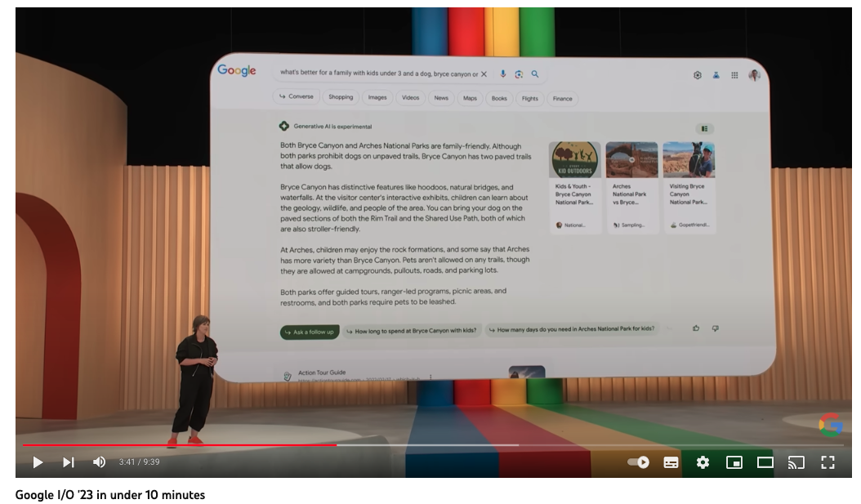Image resolution: width=861 pixels, height=504 pixels.
Task: Clear the search query with the X icon
Action: [x=484, y=74]
